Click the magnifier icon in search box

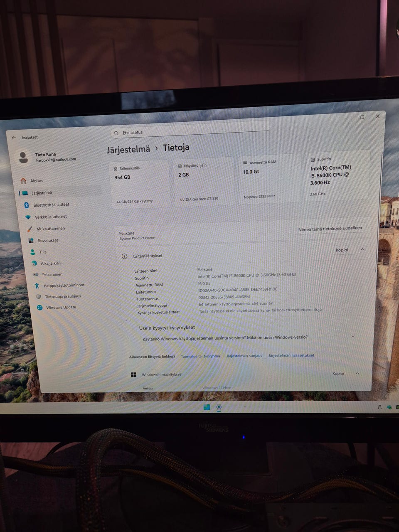(116, 133)
